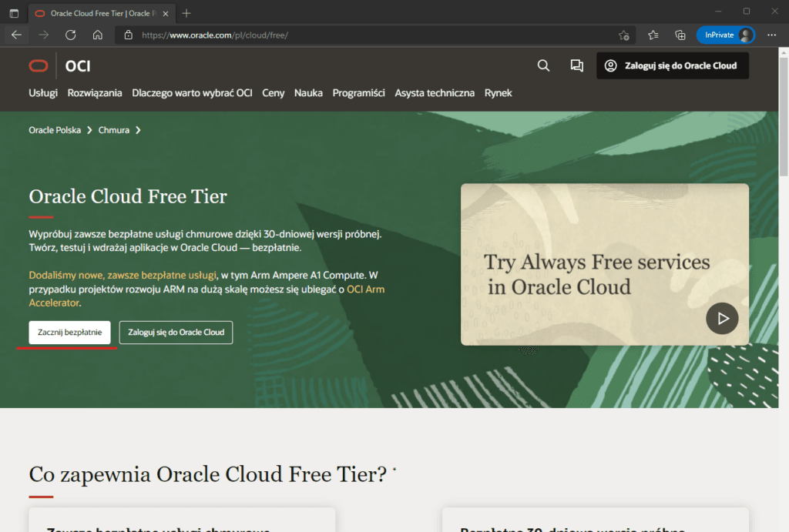Viewport: 789px width, 532px height.
Task: Open Dodaliśmy nowe, zawsze bezpłatne usługi link
Action: click(x=123, y=275)
